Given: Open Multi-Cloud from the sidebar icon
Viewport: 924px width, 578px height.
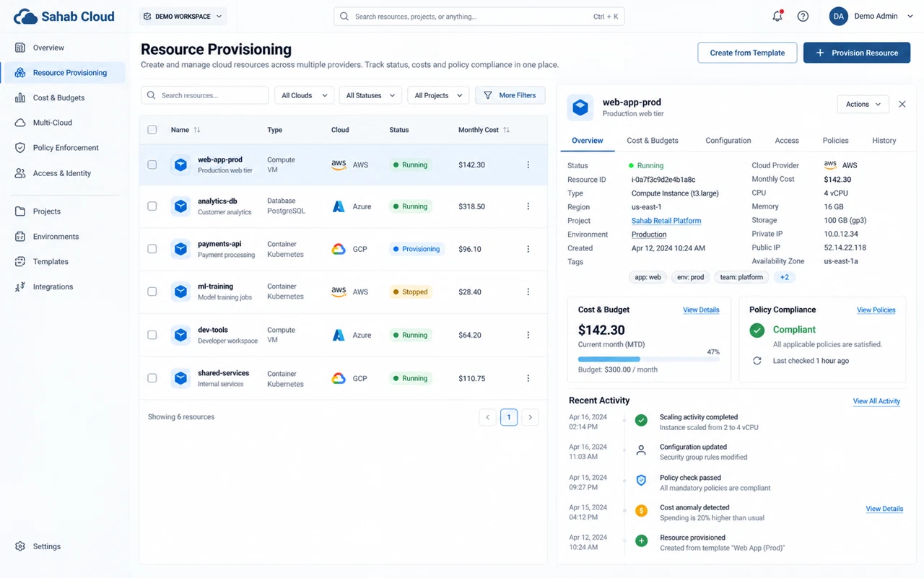Looking at the screenshot, I should [x=20, y=123].
